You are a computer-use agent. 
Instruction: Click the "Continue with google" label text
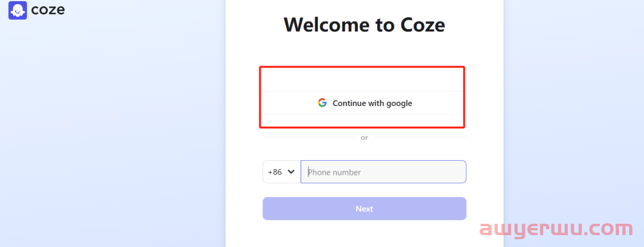point(372,103)
